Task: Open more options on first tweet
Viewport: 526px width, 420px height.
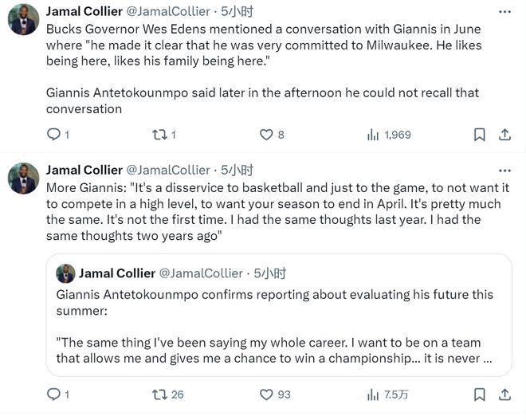Action: (504, 11)
